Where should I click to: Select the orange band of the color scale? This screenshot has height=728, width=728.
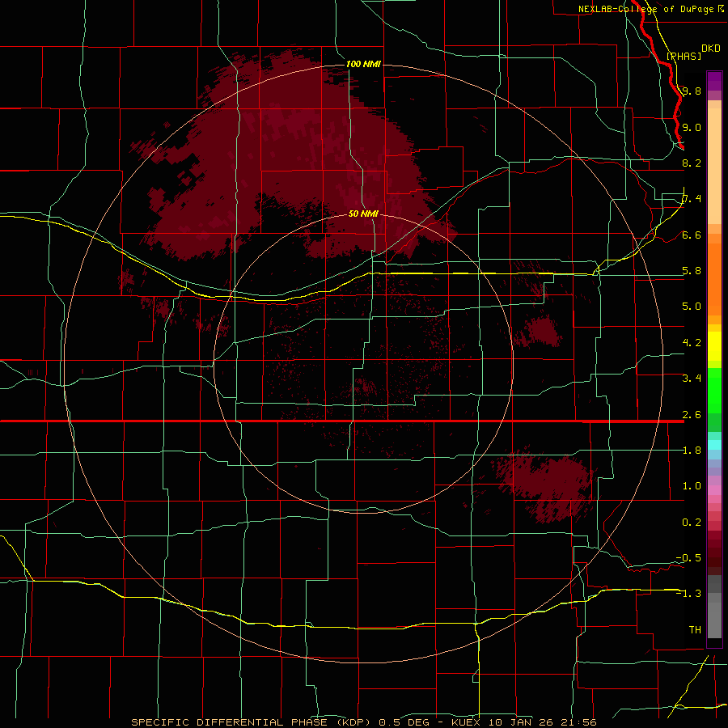(714, 278)
